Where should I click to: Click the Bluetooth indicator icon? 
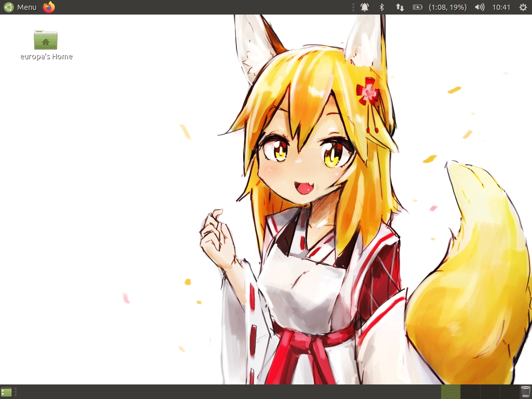pos(381,7)
